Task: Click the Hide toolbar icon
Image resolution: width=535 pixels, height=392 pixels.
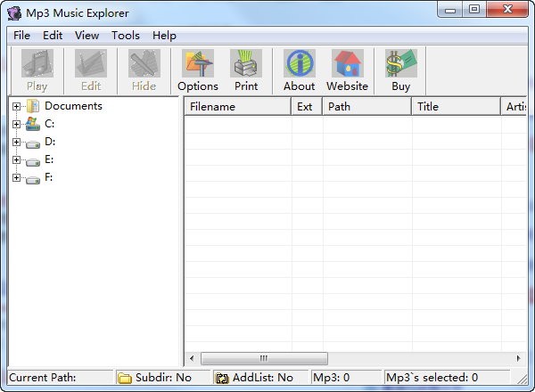Action: 144,64
